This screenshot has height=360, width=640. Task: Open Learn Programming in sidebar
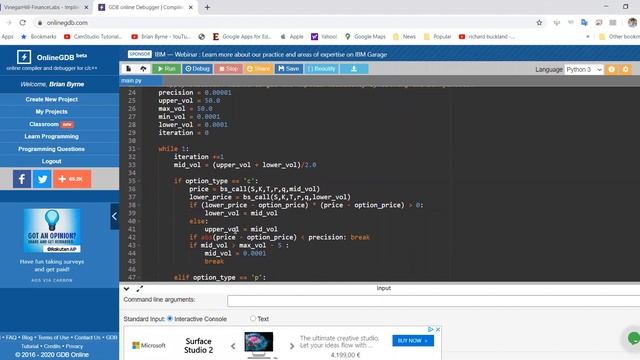pyautogui.click(x=51, y=136)
